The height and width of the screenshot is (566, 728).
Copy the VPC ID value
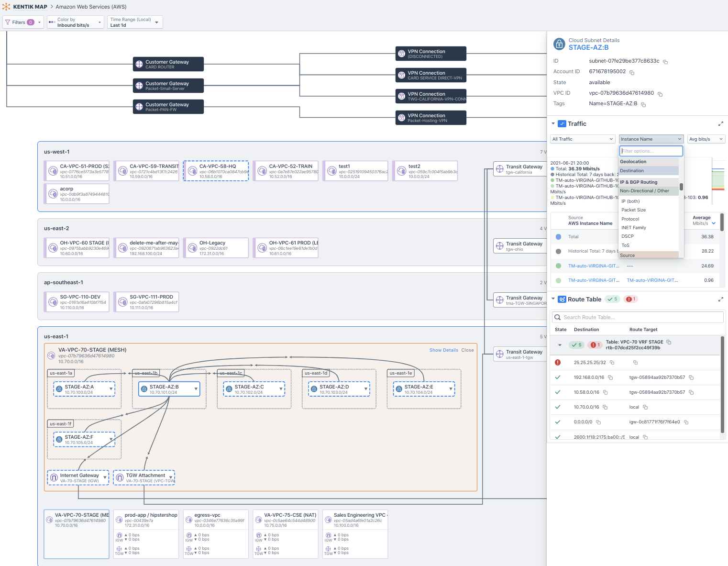click(x=660, y=94)
